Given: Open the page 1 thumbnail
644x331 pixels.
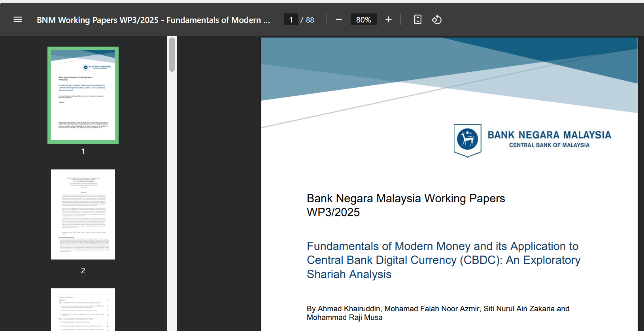Looking at the screenshot, I should click(83, 95).
